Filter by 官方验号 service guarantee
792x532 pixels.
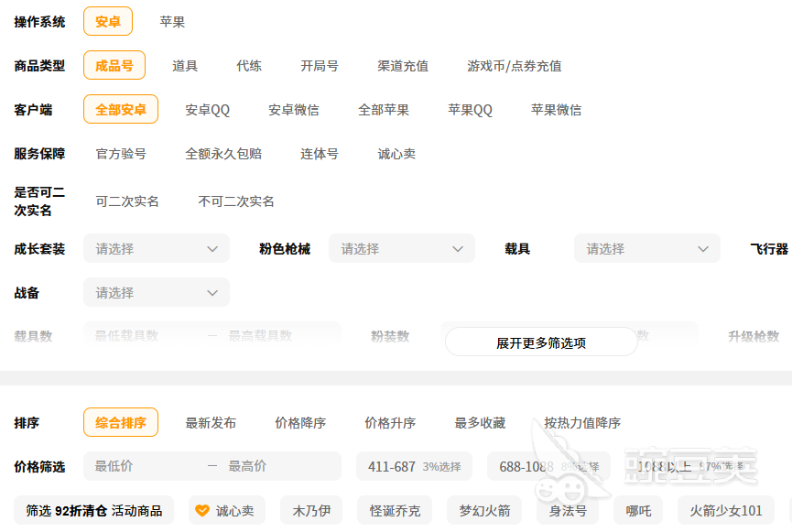pyautogui.click(x=121, y=154)
